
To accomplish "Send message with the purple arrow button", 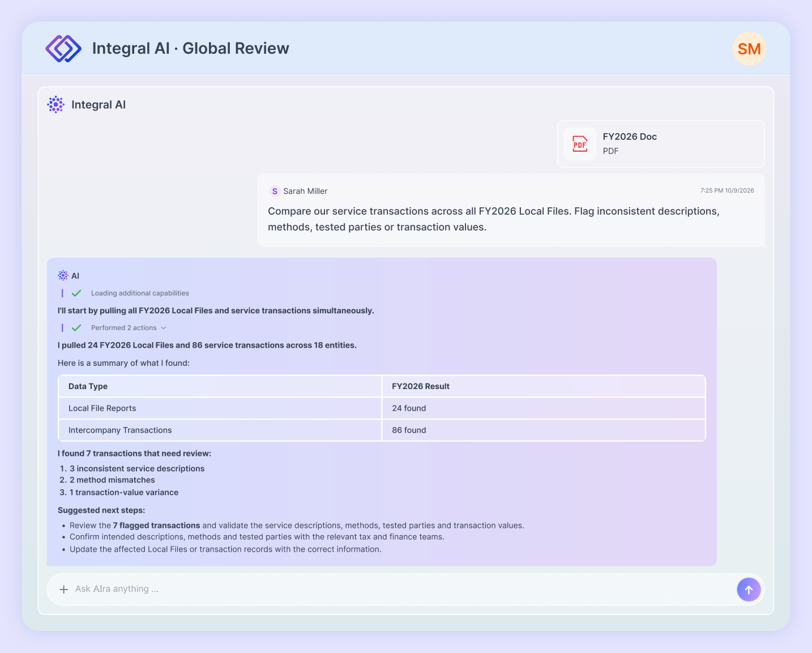I will [x=749, y=590].
